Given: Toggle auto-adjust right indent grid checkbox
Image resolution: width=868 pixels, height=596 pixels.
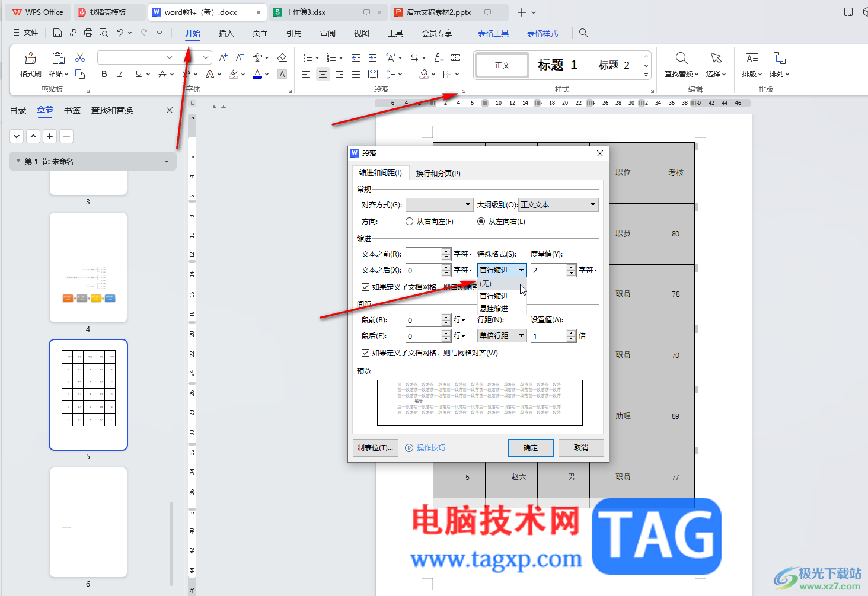Looking at the screenshot, I should tap(365, 287).
